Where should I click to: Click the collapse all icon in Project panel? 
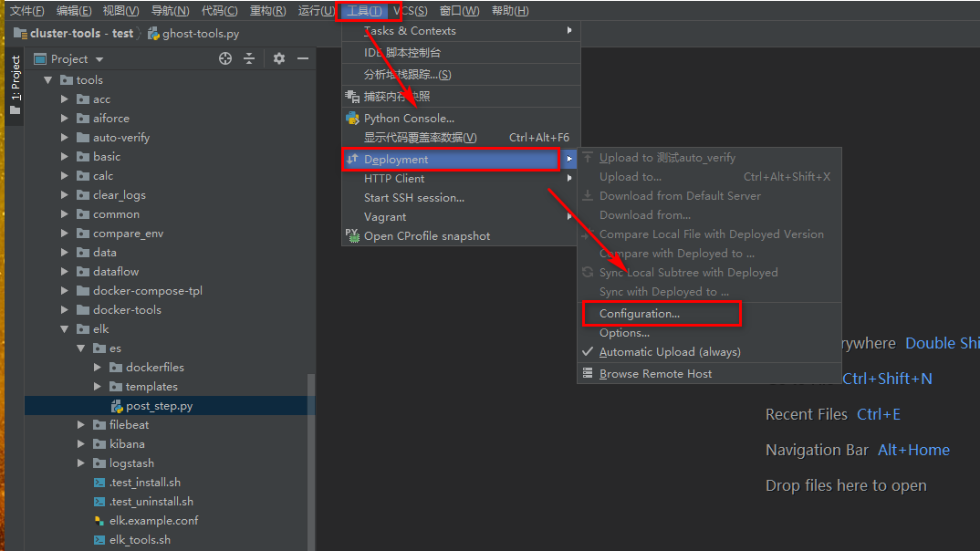tap(249, 58)
